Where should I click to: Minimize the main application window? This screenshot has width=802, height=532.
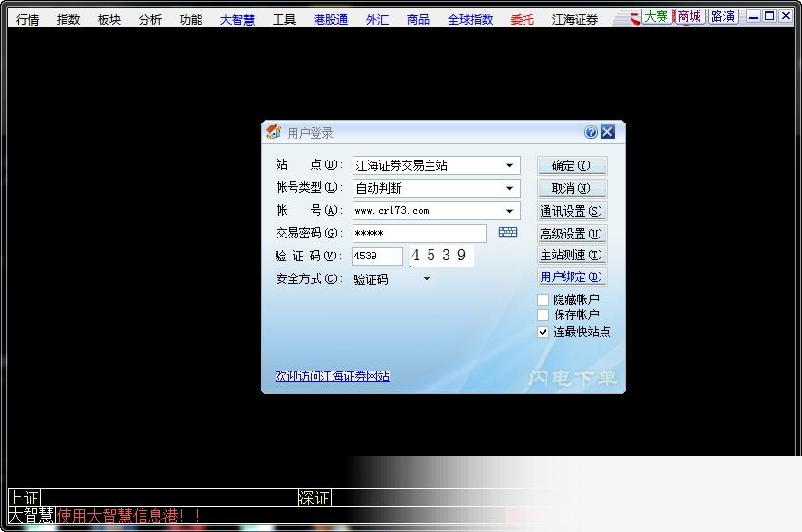click(754, 16)
